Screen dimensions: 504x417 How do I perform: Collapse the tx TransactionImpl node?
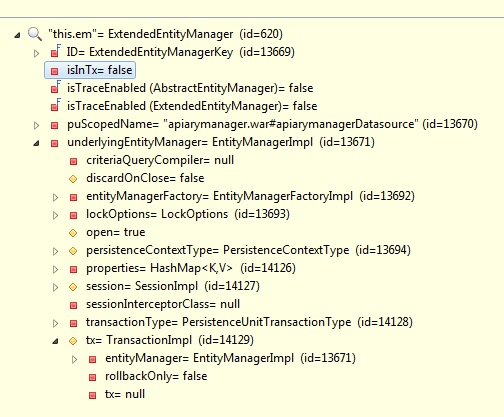coord(55,341)
